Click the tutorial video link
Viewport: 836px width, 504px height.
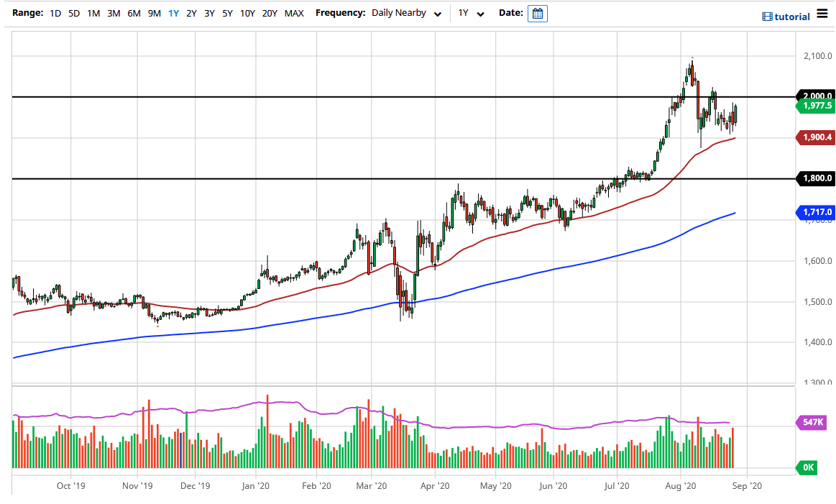click(787, 17)
